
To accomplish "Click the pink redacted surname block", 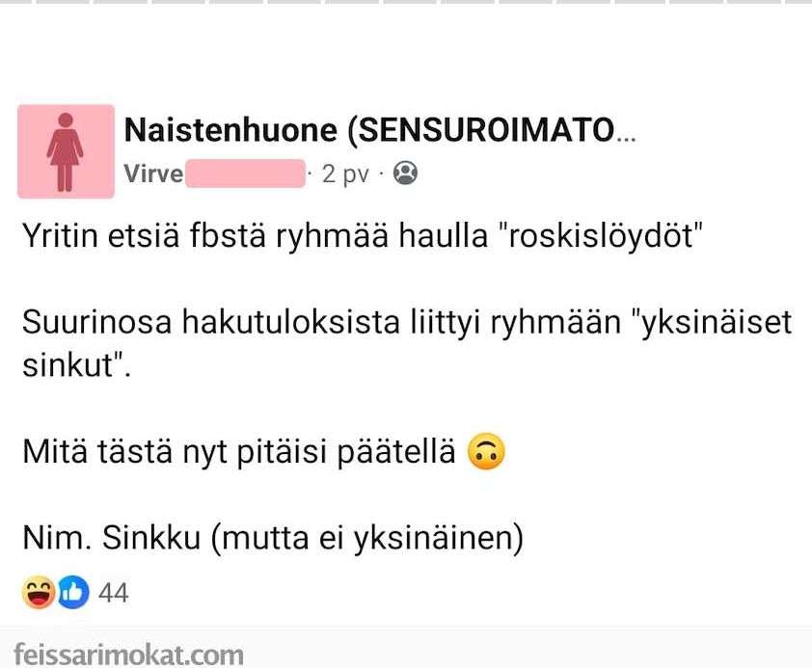I will point(244,174).
